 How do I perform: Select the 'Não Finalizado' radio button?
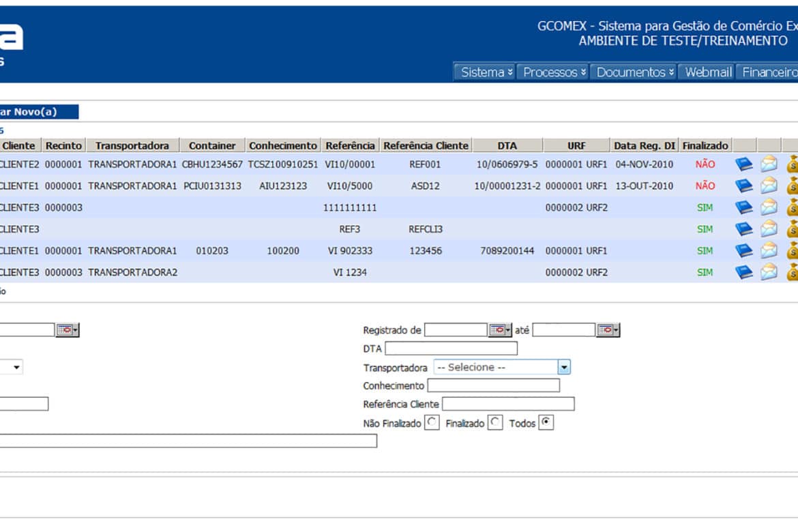(x=432, y=423)
